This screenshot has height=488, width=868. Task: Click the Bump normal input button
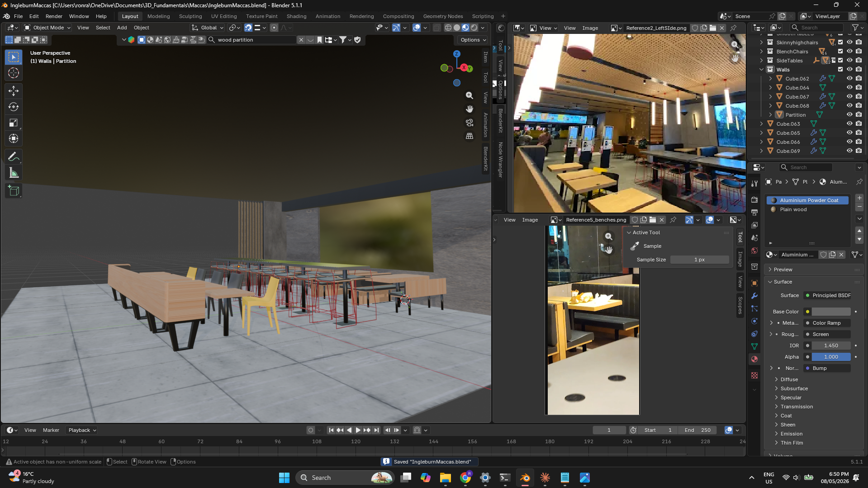point(827,368)
